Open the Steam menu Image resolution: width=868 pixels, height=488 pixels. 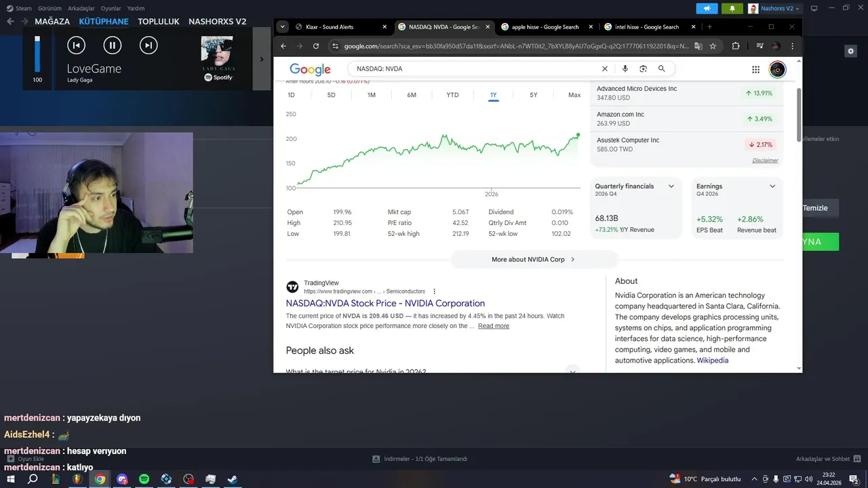[x=19, y=8]
